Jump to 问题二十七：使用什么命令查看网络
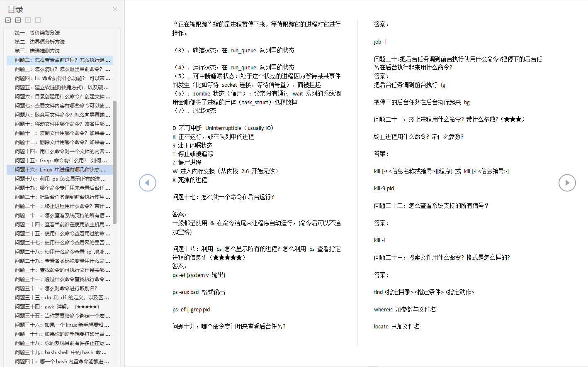588x367 pixels. (x=60, y=243)
